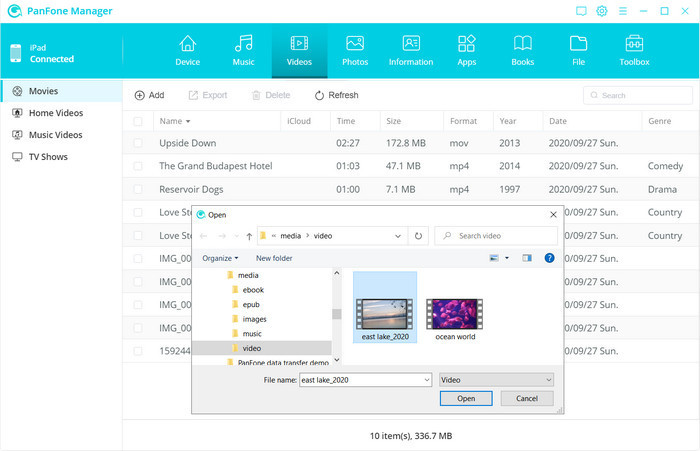Expand the File name combo dropdown

tap(427, 380)
